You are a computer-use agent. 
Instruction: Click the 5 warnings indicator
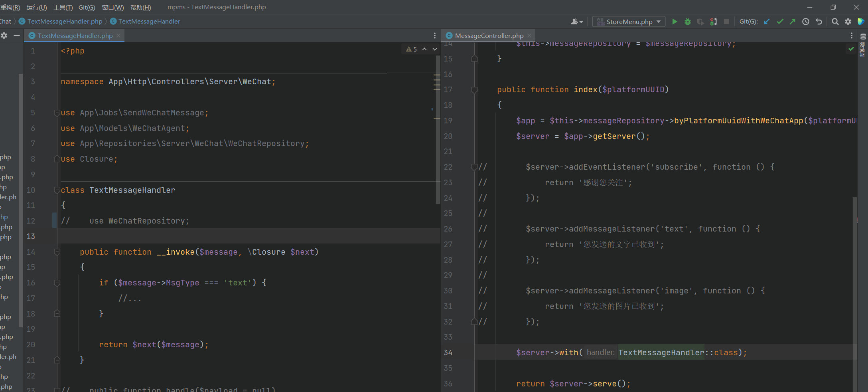pyautogui.click(x=411, y=49)
